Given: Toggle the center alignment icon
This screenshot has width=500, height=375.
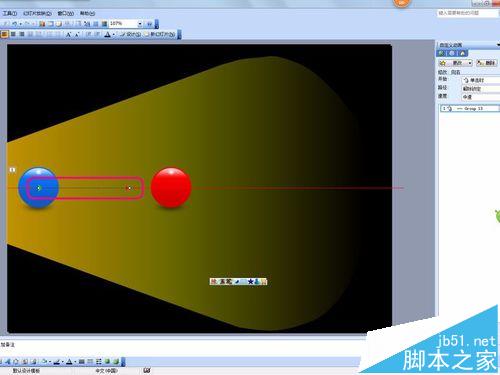Looking at the screenshot, I should pyautogui.click(x=13, y=34).
